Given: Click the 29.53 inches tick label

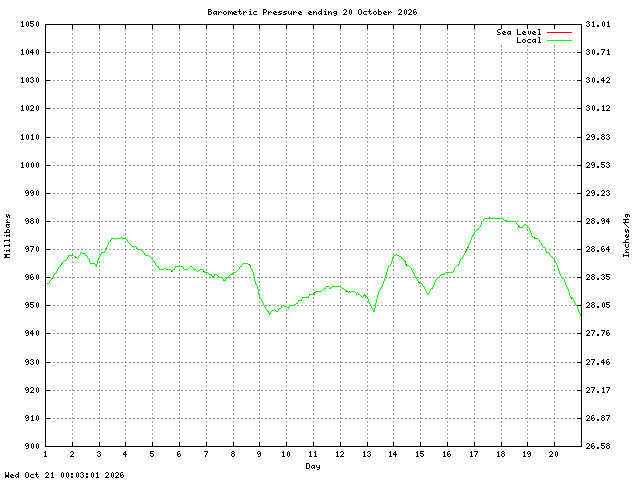Looking at the screenshot, I should pyautogui.click(x=598, y=165).
